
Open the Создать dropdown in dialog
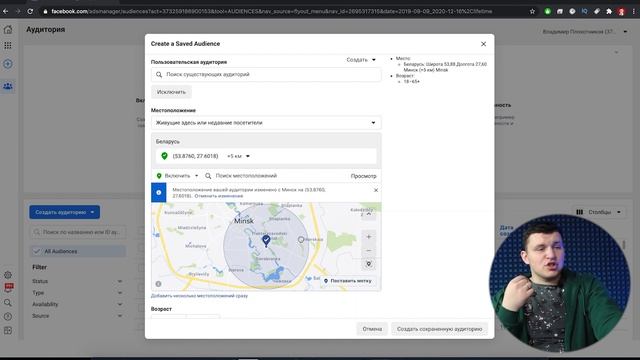coord(361,60)
